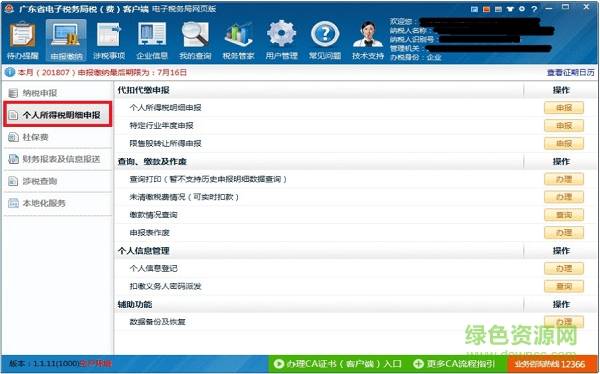Click the 查询、缴款及作废 section header
The width and height of the screenshot is (600, 374).
[152, 162]
